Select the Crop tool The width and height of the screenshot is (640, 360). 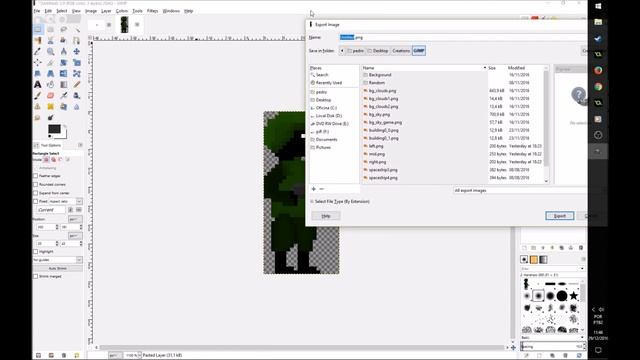pos(51,62)
